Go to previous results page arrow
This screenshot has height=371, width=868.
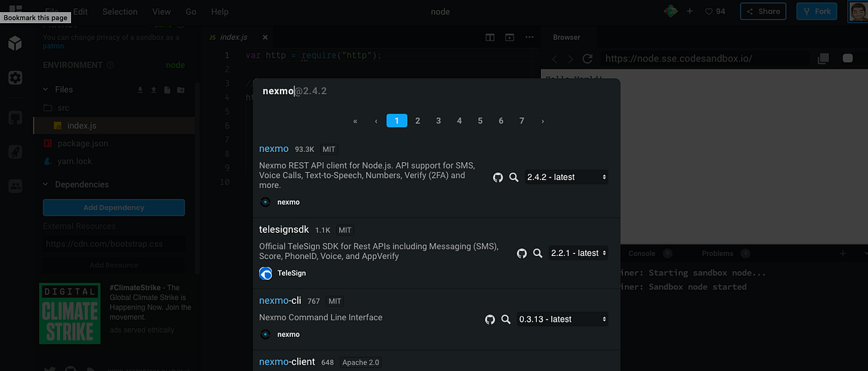click(x=376, y=121)
